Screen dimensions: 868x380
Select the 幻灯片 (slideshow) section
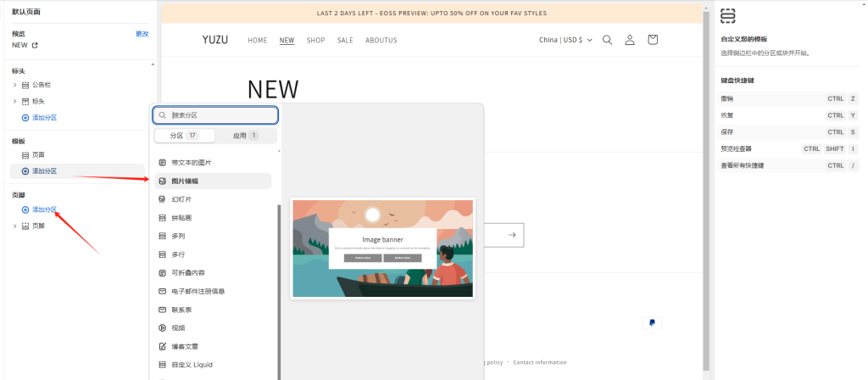pos(181,199)
